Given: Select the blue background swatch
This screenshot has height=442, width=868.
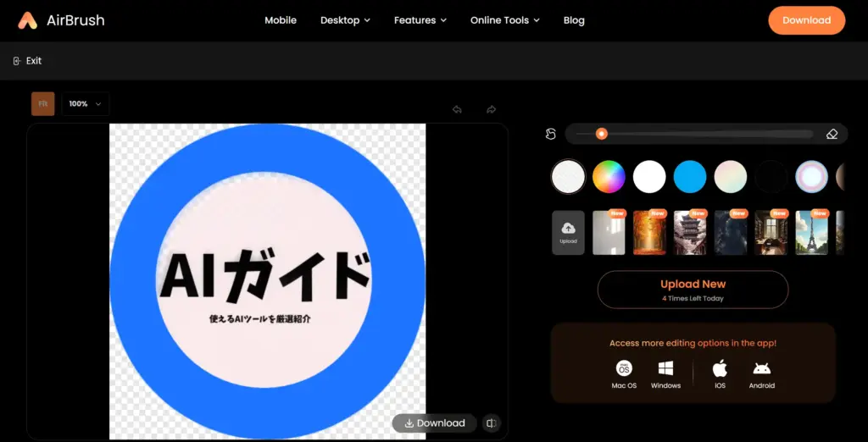Looking at the screenshot, I should [x=690, y=176].
